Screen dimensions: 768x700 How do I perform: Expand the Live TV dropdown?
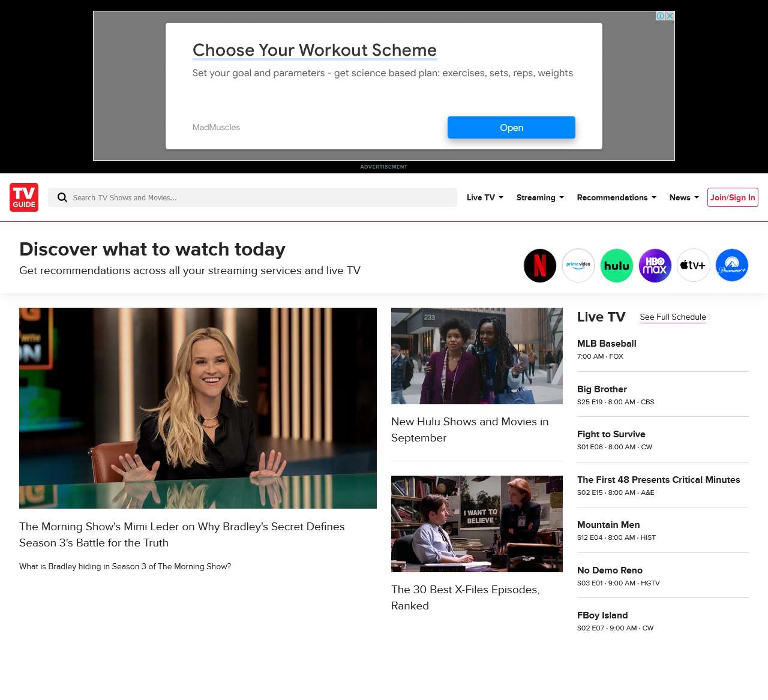pyautogui.click(x=484, y=197)
